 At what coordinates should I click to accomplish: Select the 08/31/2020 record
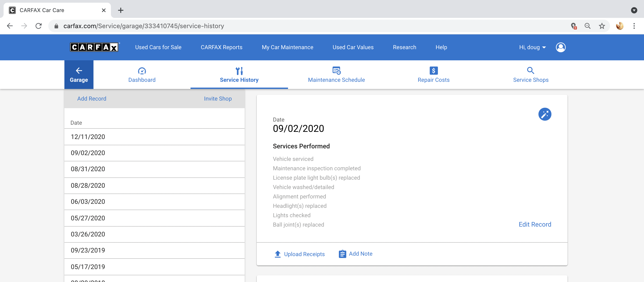coord(155,169)
